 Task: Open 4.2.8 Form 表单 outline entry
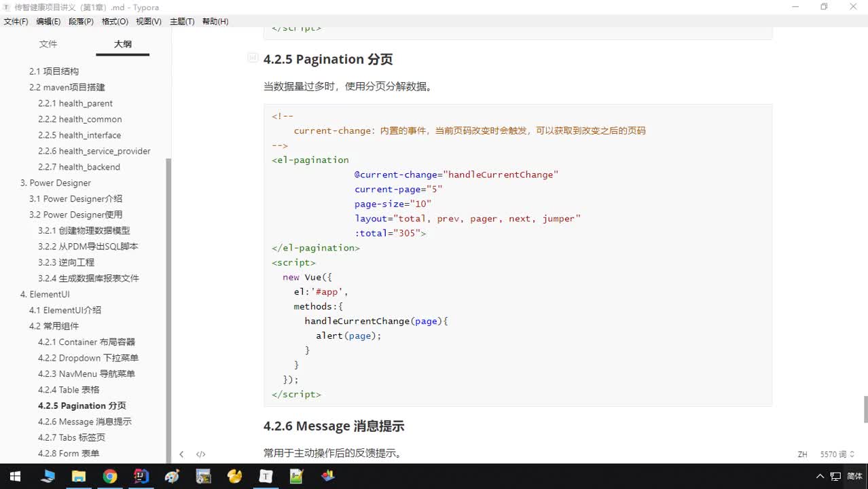coord(69,454)
